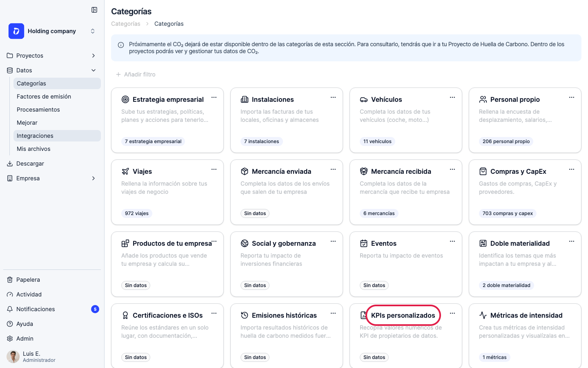The height and width of the screenshot is (368, 588).
Task: Click the Notificaciones bell icon
Action: click(x=10, y=309)
